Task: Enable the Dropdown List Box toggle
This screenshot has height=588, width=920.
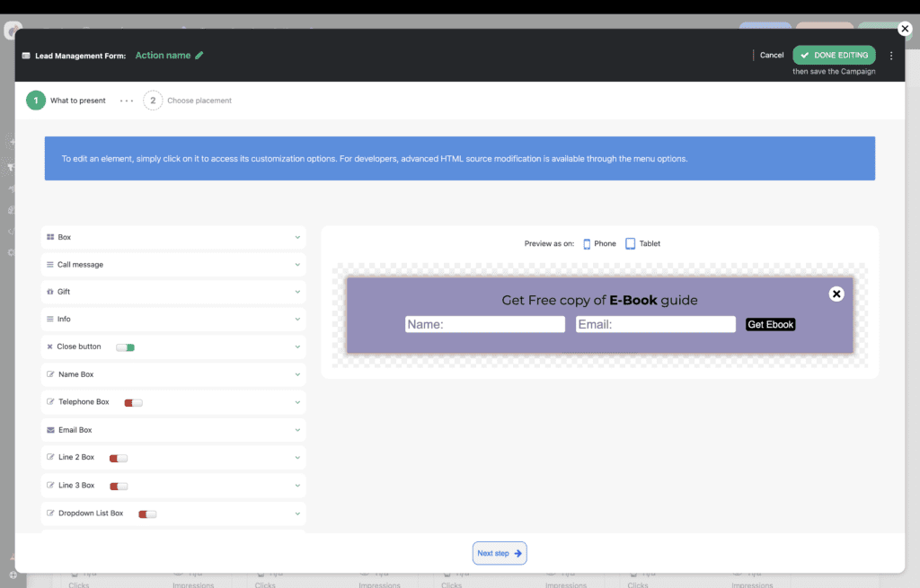Action: click(147, 514)
